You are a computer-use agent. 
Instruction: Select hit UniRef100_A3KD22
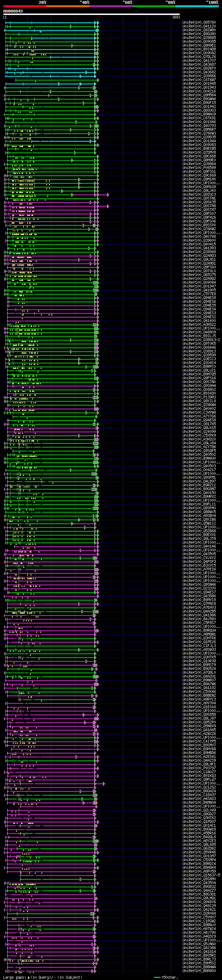199,324
